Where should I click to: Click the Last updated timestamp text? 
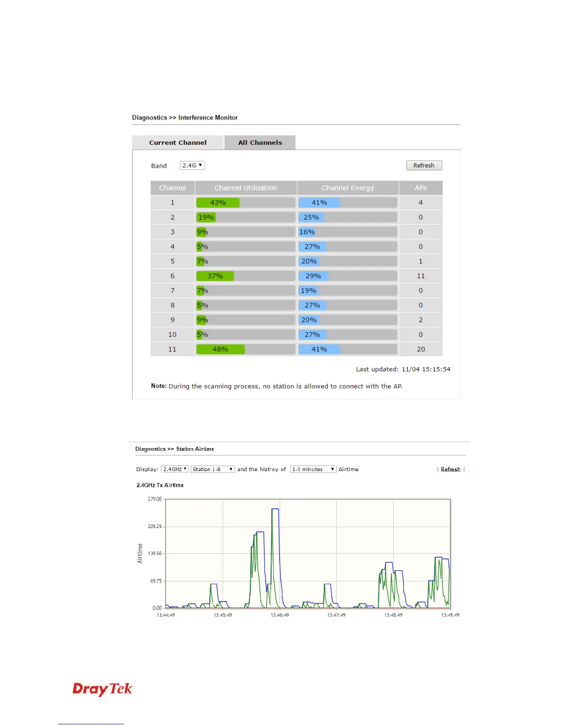(x=403, y=369)
